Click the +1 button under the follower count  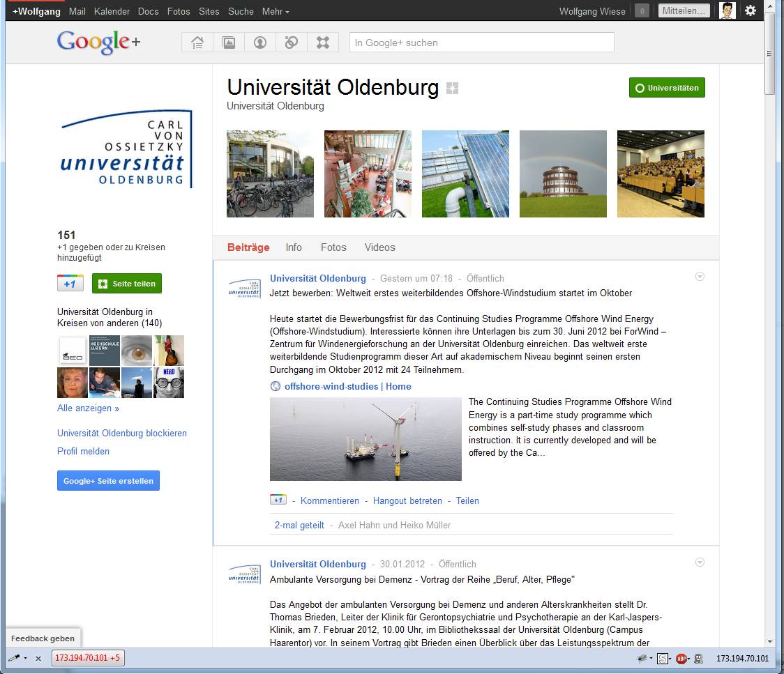tap(70, 283)
